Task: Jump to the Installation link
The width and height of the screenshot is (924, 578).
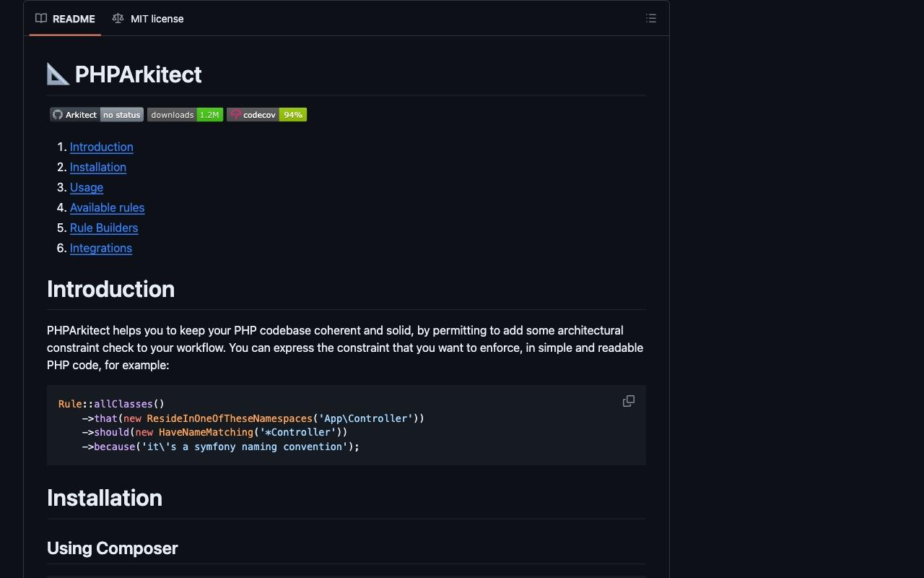Action: tap(98, 167)
